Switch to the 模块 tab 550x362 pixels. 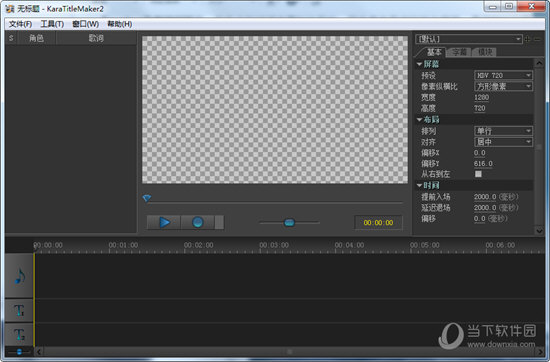click(x=485, y=52)
